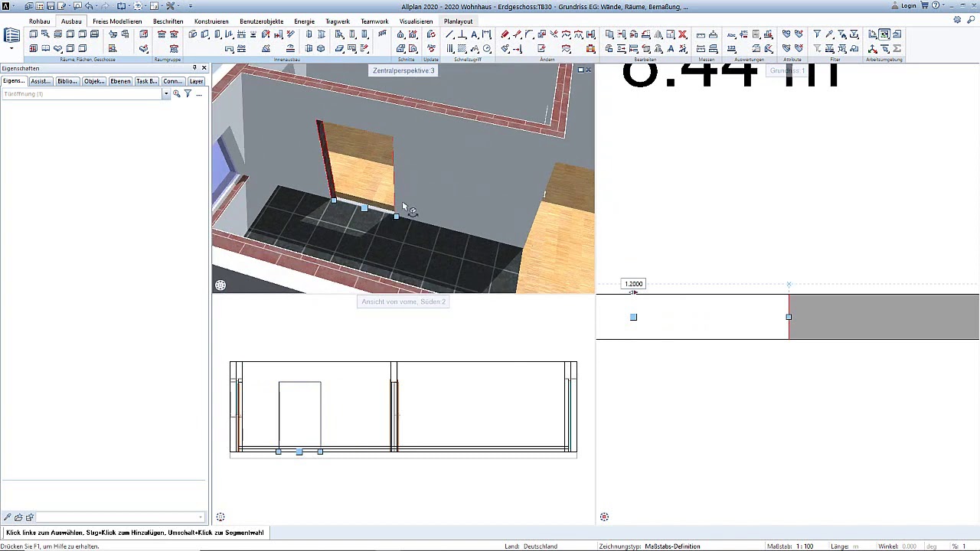Viewport: 980px width, 551px height.
Task: Open the Layer panel tab
Action: [x=197, y=81]
